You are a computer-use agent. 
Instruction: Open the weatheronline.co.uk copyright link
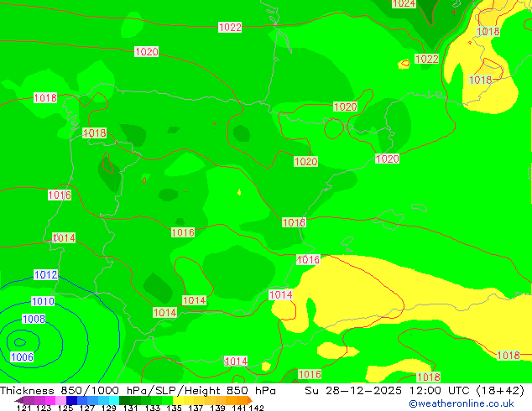pos(461,403)
